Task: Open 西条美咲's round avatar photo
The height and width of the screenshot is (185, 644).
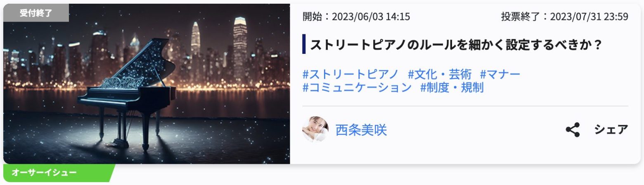Action: click(315, 130)
